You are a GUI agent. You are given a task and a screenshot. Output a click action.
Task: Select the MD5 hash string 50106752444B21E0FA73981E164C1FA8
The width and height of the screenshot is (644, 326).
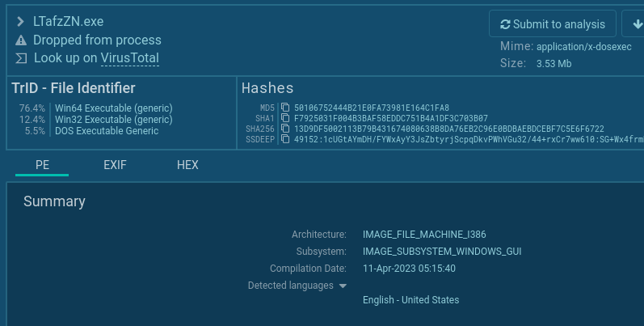pos(372,108)
